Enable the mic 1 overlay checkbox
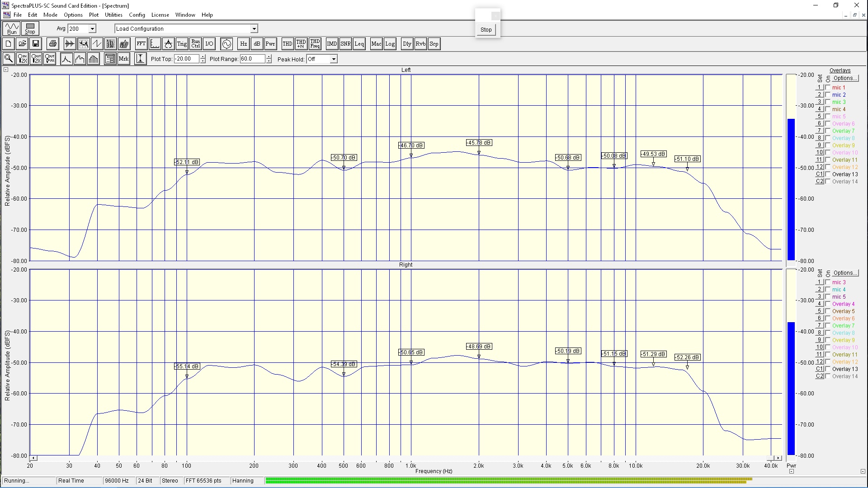The image size is (868, 488). 828,88
